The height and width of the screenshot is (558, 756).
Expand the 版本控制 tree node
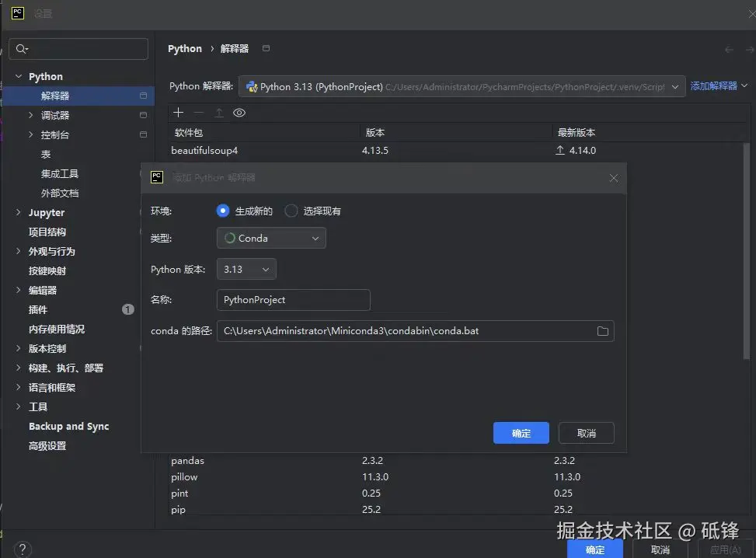click(x=19, y=348)
